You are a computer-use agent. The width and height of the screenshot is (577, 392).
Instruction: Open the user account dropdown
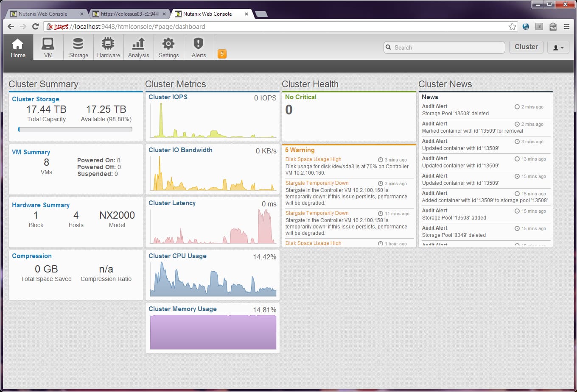point(558,47)
